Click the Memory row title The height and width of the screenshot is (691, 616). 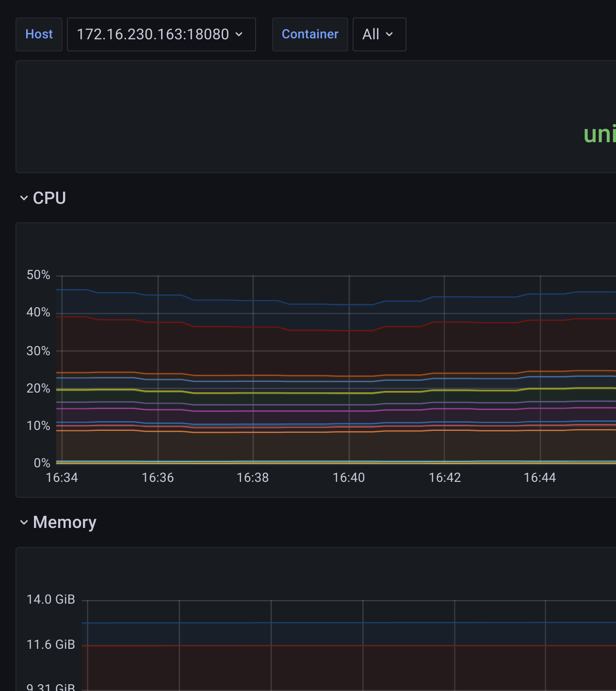pyautogui.click(x=65, y=522)
